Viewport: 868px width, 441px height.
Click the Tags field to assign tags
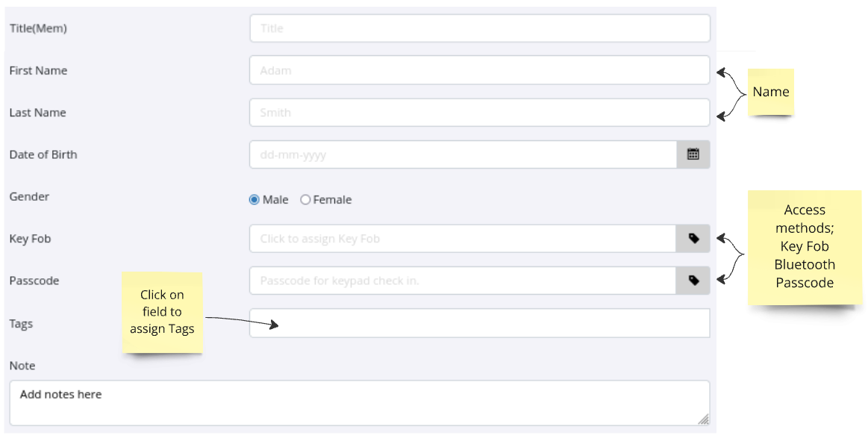click(479, 323)
